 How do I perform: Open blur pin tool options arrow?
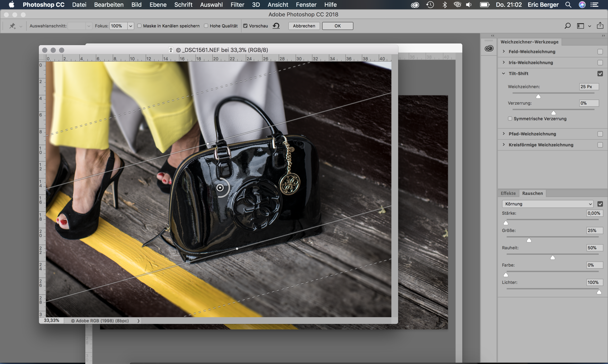click(x=21, y=26)
